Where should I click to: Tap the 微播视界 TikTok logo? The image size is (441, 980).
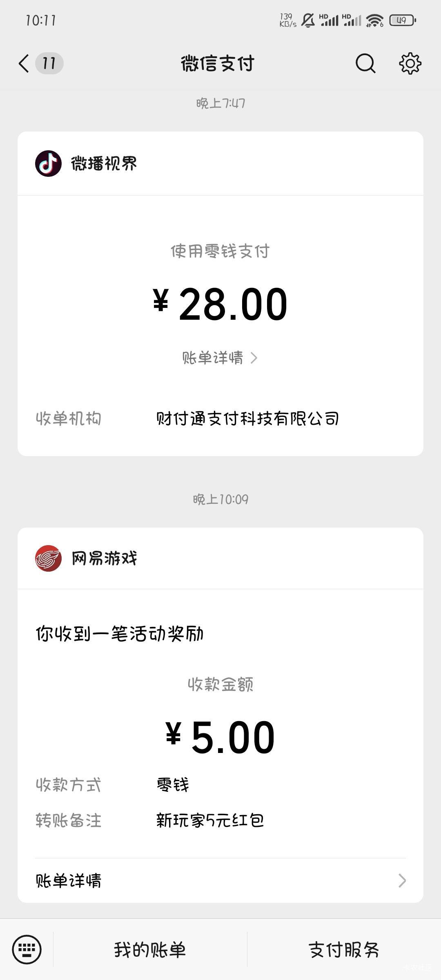pos(48,163)
